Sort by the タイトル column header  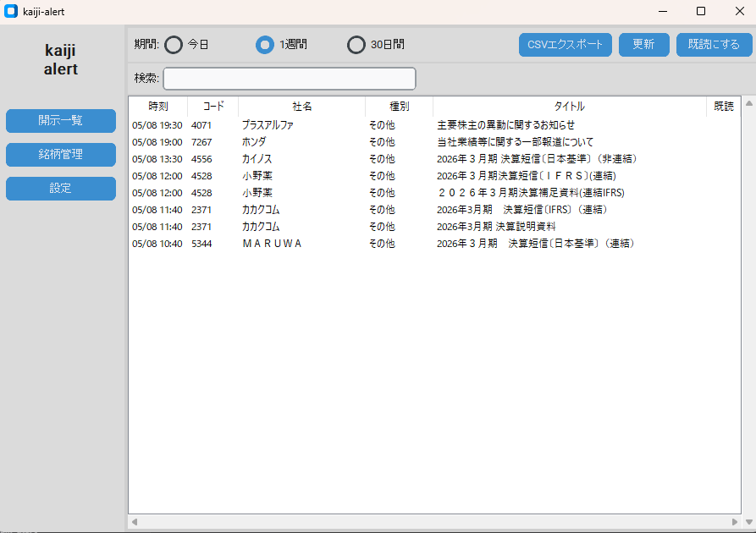pos(570,107)
